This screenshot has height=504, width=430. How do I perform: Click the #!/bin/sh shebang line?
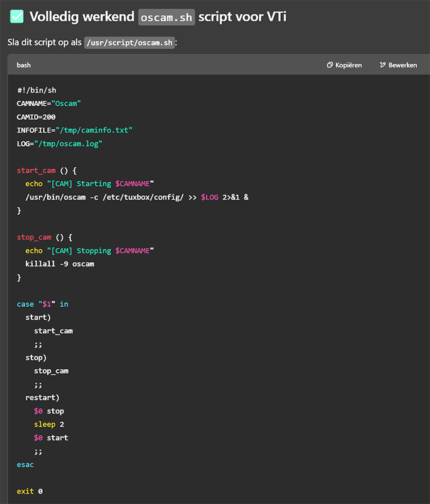37,90
